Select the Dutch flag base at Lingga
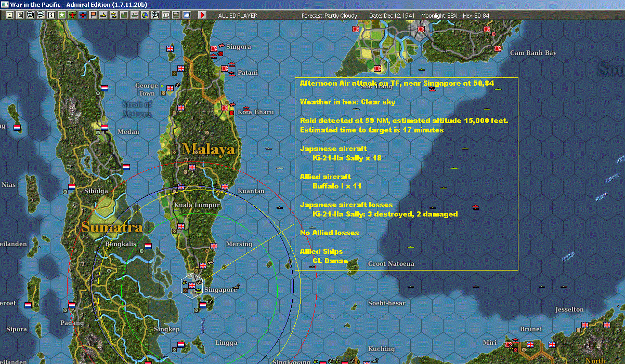Viewport: 625px width, 364px height. click(x=181, y=344)
